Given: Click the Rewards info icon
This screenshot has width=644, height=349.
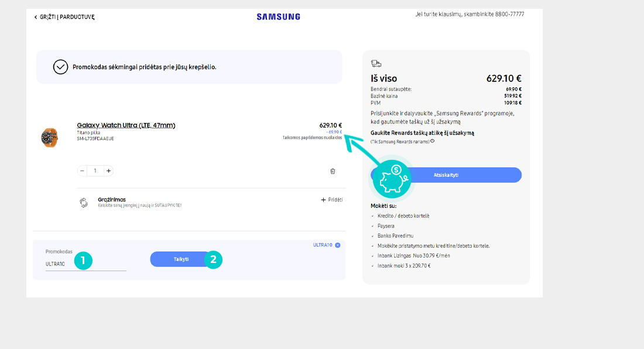Looking at the screenshot, I should (x=432, y=141).
